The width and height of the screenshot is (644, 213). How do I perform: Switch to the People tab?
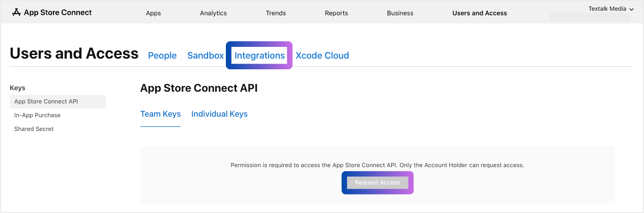click(x=162, y=56)
